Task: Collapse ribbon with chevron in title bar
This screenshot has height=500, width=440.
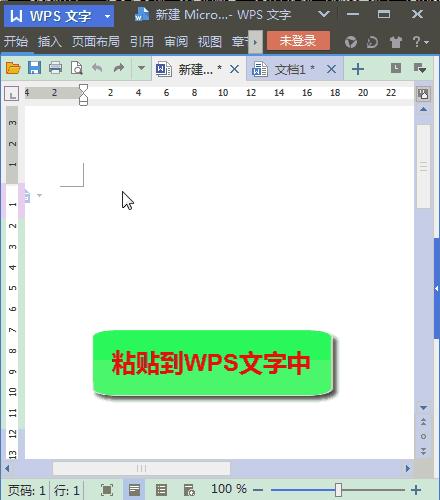Action: pyautogui.click(x=324, y=14)
